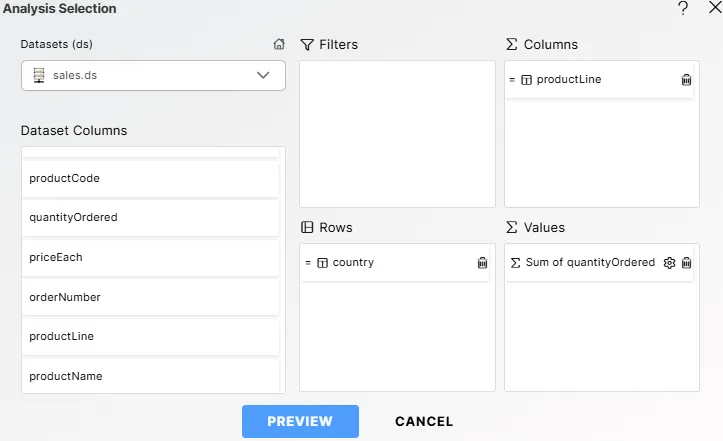Close the Analysis Selection dialog
Image resolution: width=723 pixels, height=441 pixels.
712,9
